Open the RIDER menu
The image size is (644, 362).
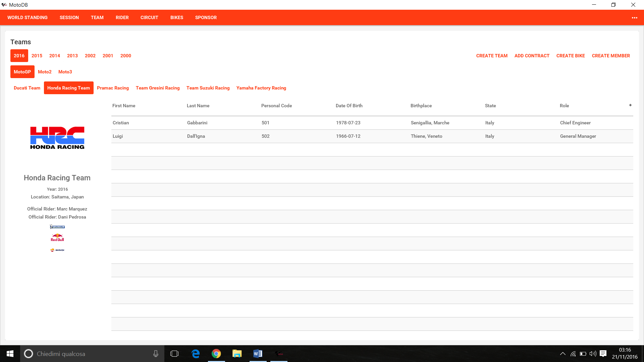[x=122, y=17]
